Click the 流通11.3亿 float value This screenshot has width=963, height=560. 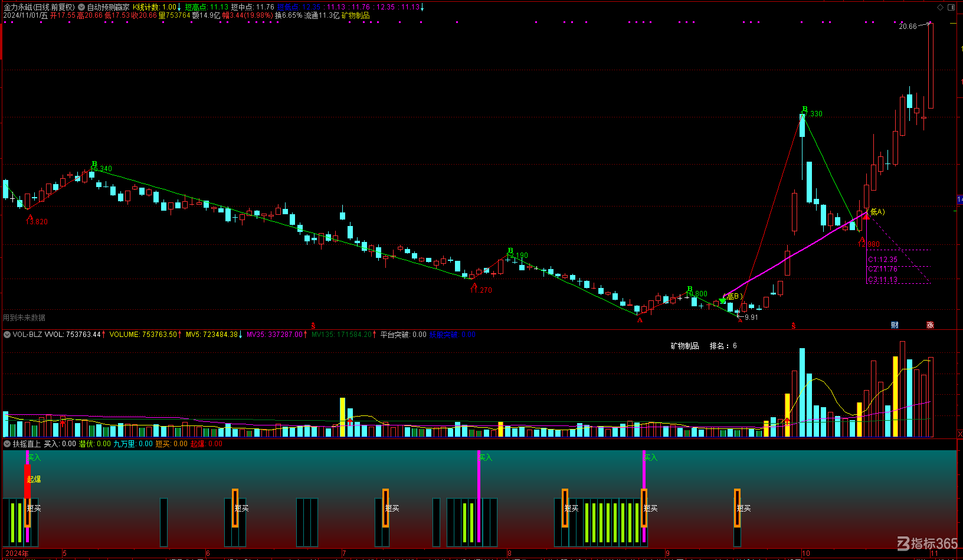pyautogui.click(x=322, y=15)
